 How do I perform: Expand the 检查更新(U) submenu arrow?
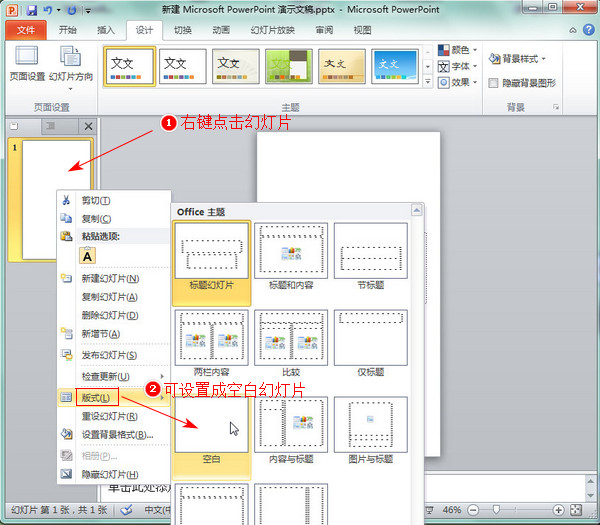[x=162, y=376]
